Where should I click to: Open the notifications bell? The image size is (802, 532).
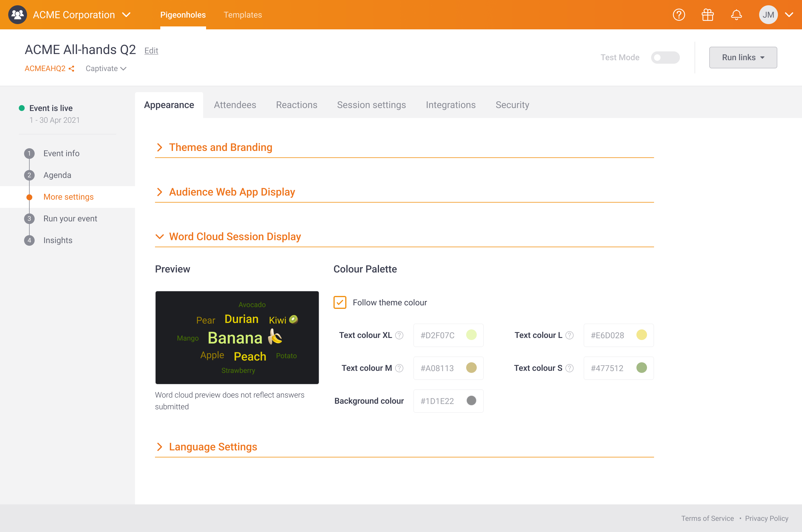coord(736,15)
